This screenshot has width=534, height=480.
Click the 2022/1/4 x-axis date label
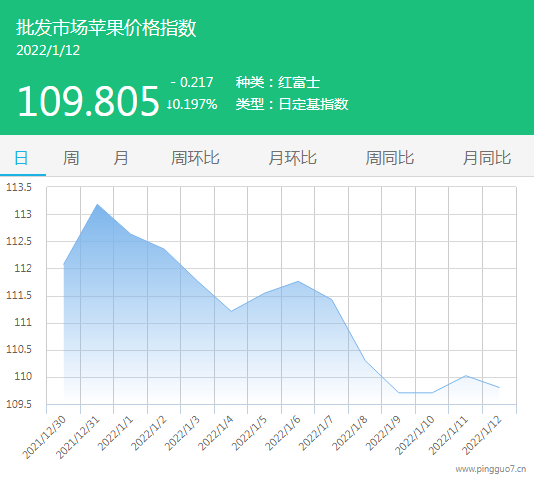point(216,433)
